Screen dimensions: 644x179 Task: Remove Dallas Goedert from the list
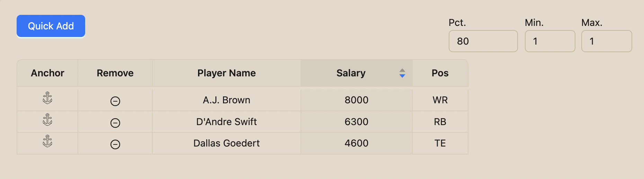point(115,144)
